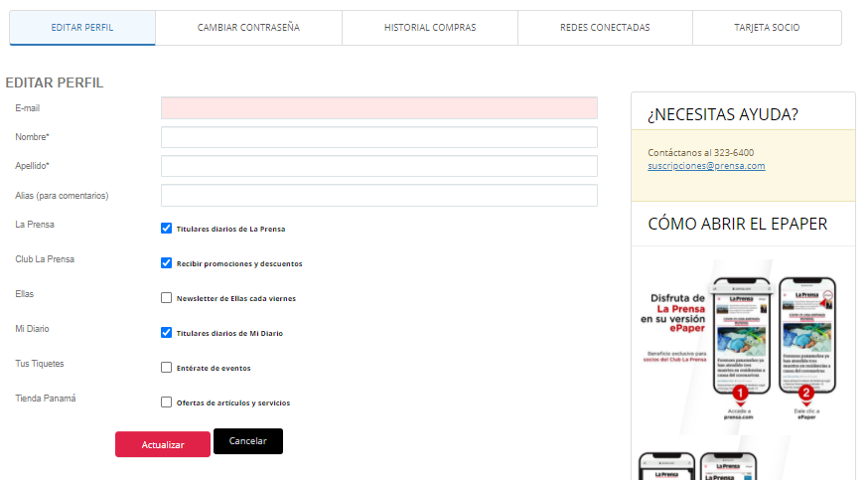Toggle Recibir promociones y descuentos checkbox
Image resolution: width=868 pixels, height=480 pixels.
coord(166,263)
